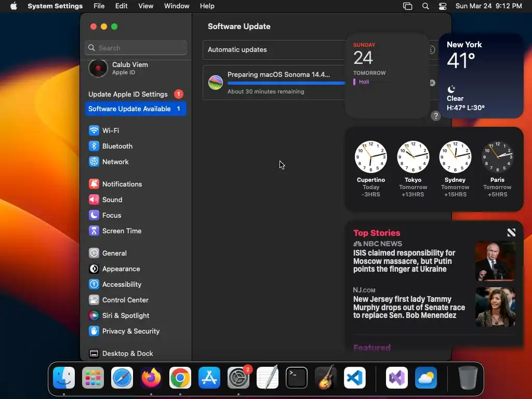The width and height of the screenshot is (532, 399).
Task: Click Tammy Murphy story thumbnail
Action: pos(495,308)
